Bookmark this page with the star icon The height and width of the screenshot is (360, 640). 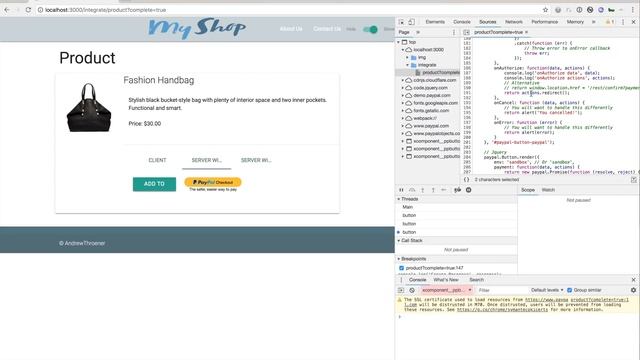point(545,10)
